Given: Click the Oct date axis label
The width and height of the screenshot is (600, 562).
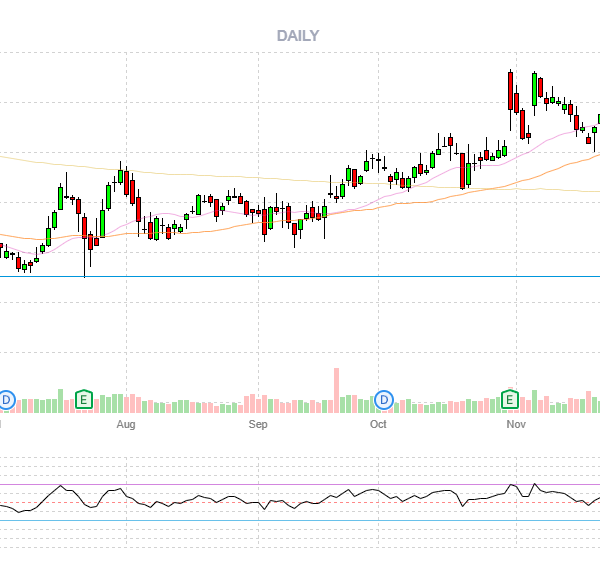Looking at the screenshot, I should 378,424.
